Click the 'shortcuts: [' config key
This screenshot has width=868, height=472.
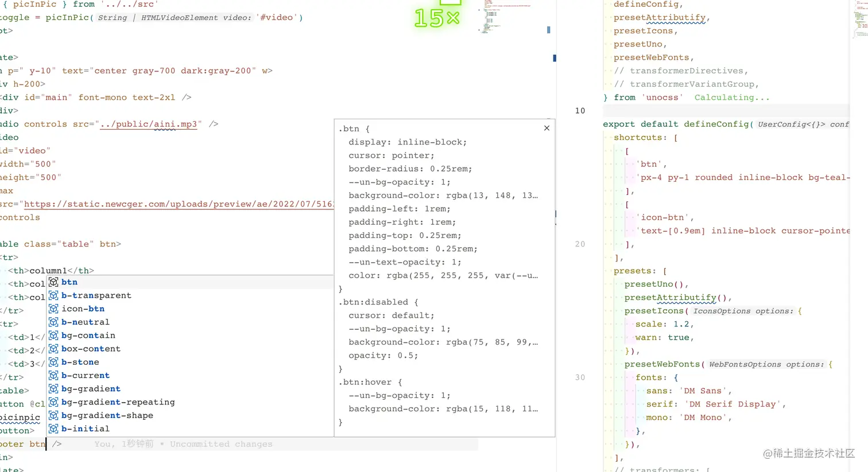tap(646, 138)
